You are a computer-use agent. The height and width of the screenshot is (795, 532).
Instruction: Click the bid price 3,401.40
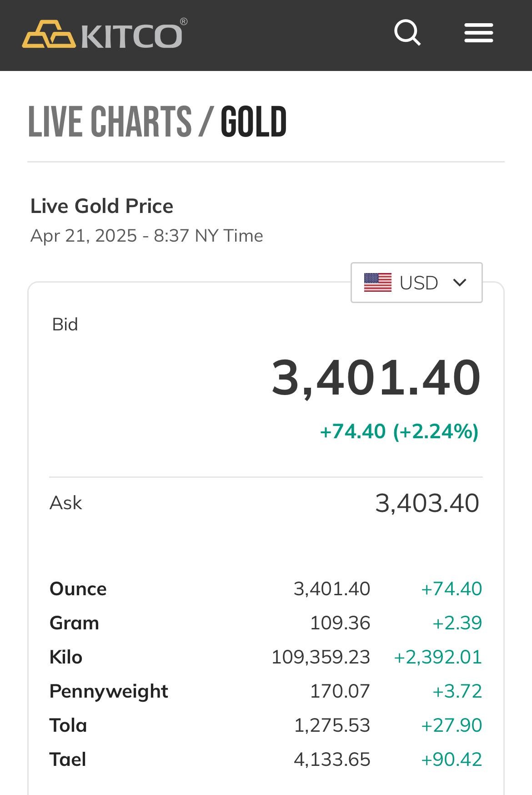[x=376, y=378]
